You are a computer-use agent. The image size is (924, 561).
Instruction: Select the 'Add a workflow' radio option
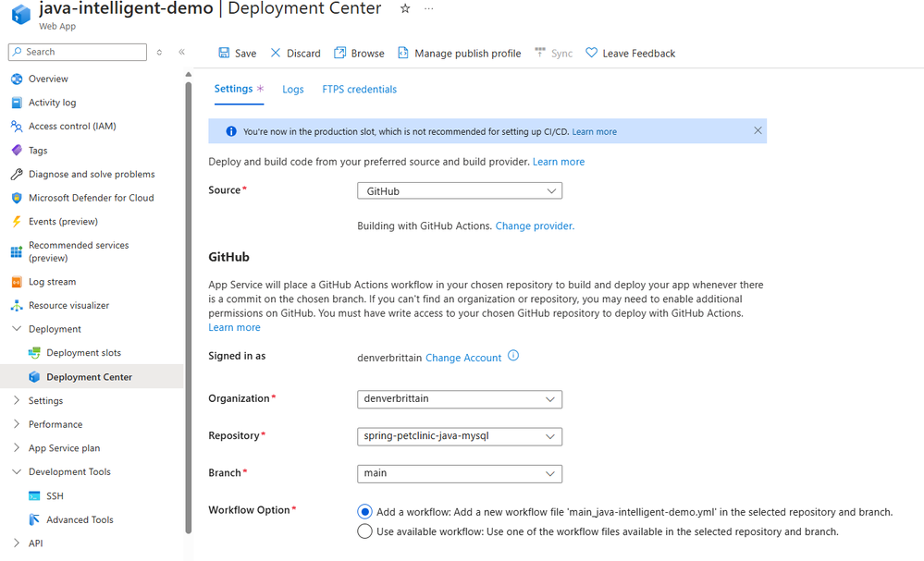[364, 511]
